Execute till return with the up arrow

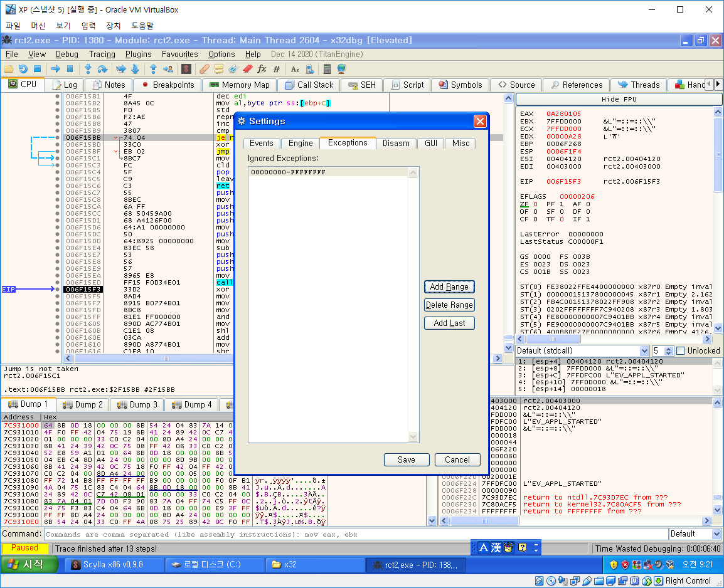(x=154, y=69)
